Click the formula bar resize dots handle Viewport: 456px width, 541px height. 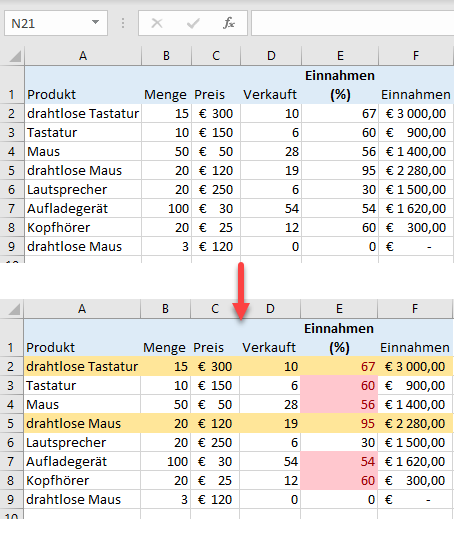coord(123,23)
